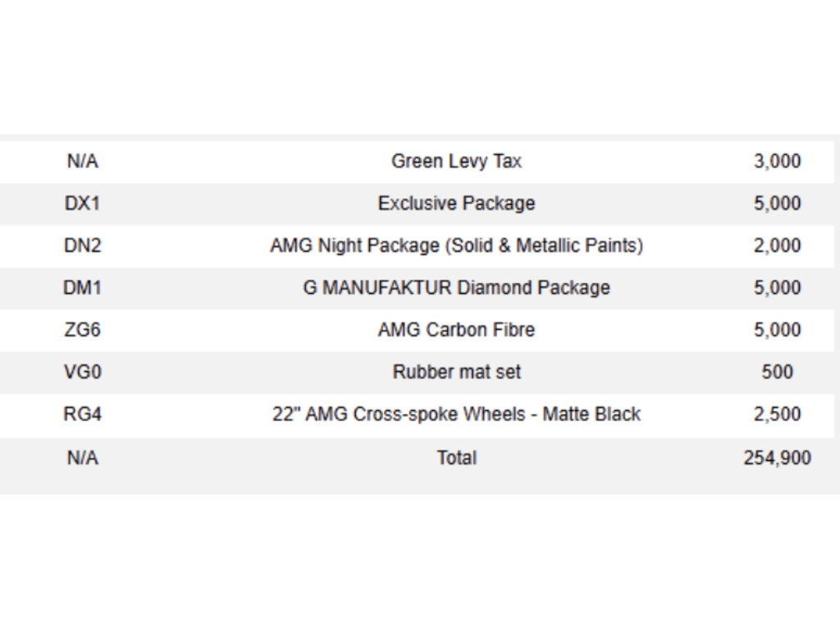Image resolution: width=840 pixels, height=630 pixels.
Task: Click the VG0 code cell
Action: point(83,372)
